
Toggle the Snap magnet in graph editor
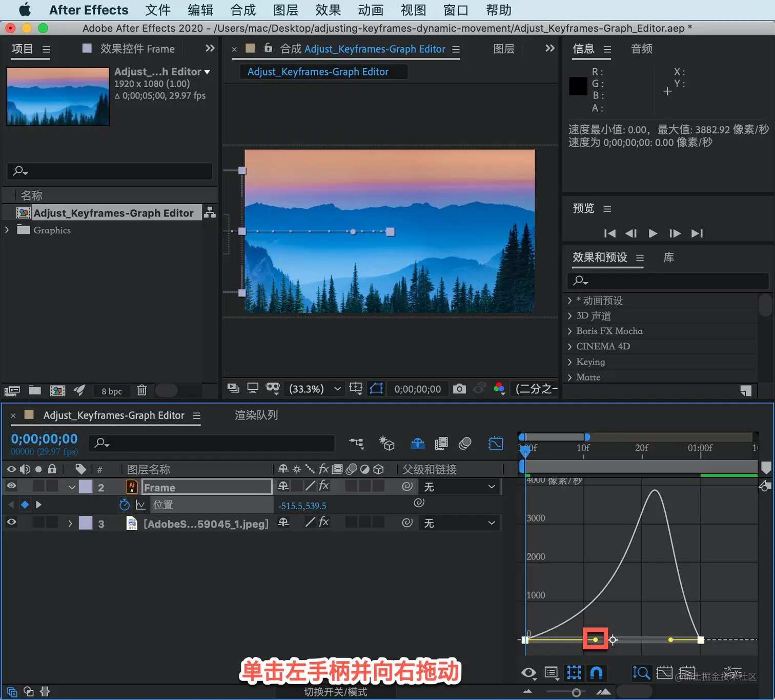(x=597, y=672)
